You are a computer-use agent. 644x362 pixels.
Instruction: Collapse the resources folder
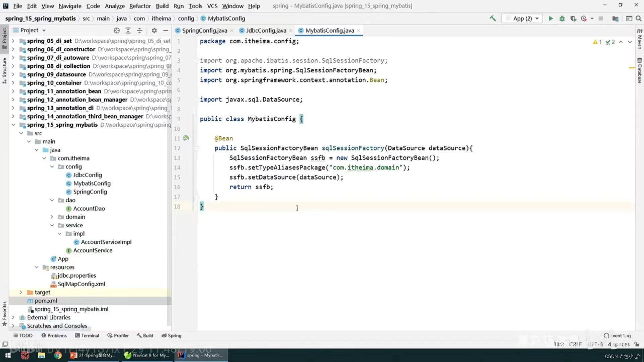[37, 267]
